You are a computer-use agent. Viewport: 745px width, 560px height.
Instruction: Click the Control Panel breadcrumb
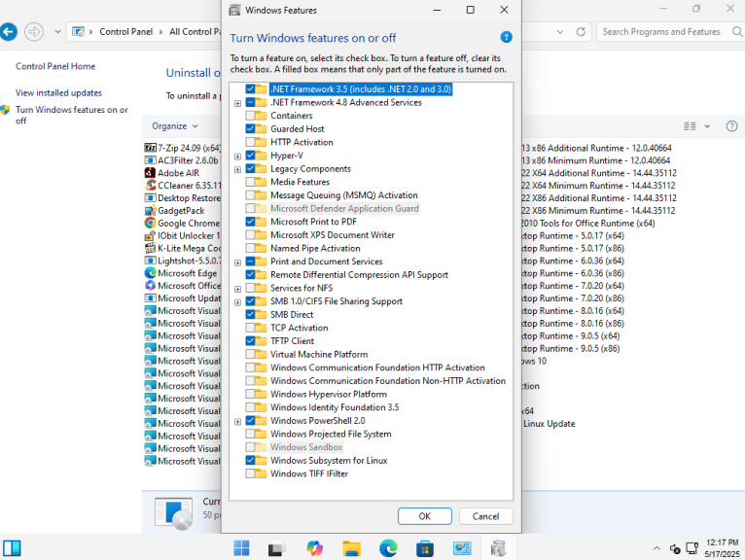[125, 32]
